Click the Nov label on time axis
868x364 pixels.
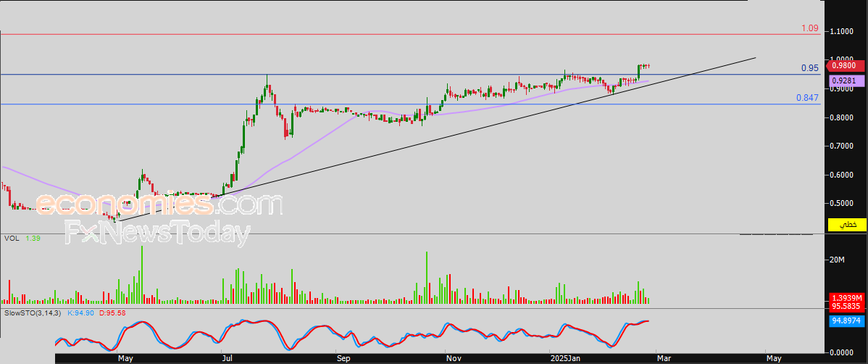tap(453, 359)
